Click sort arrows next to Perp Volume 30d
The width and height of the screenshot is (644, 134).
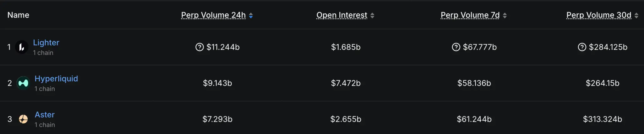[636, 15]
